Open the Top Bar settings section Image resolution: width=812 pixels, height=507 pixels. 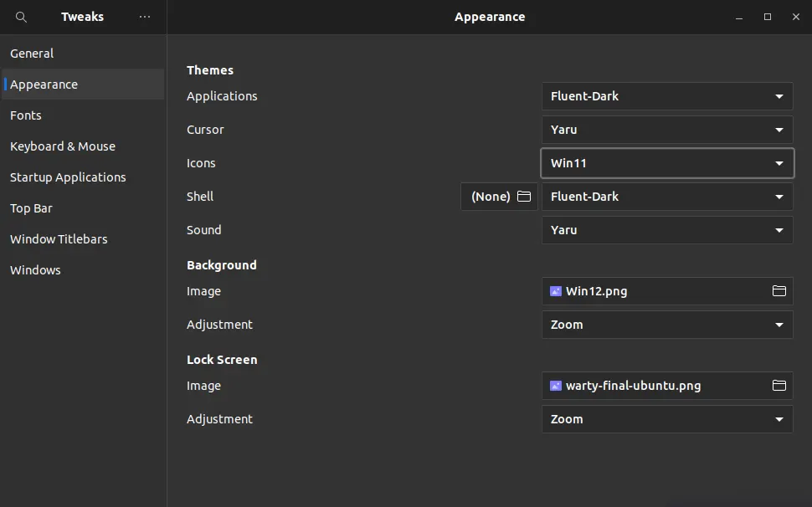tap(31, 207)
